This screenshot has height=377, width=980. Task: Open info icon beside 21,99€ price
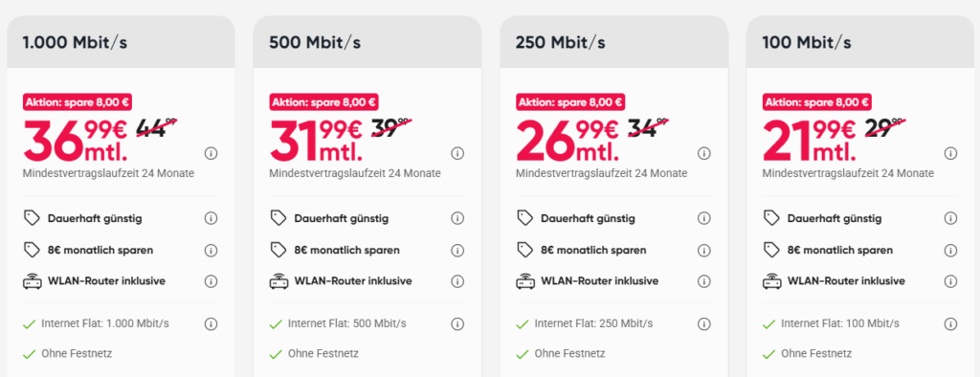(x=950, y=153)
